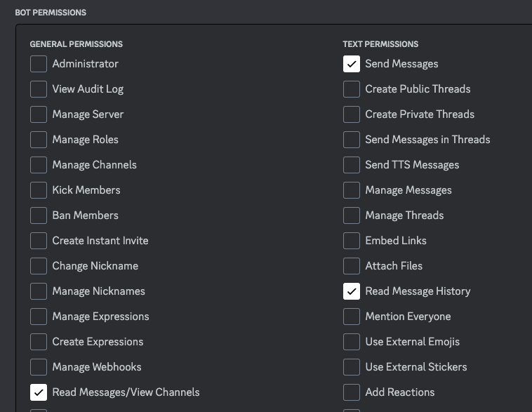Toggle the Change Nickname checkbox
This screenshot has height=412, width=532.
point(39,266)
